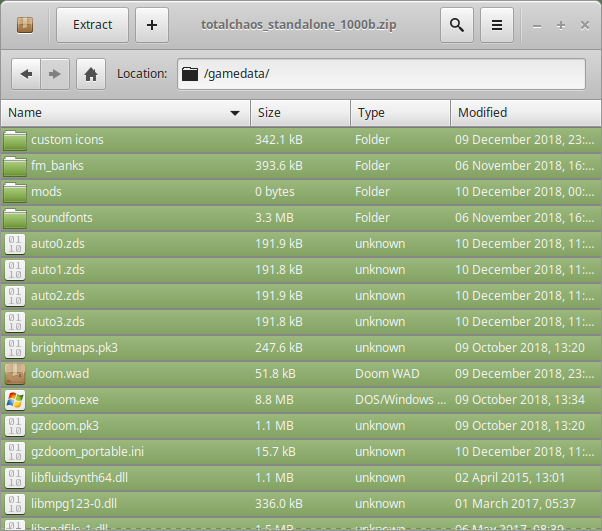Select the soundfonts folder icon

[15, 218]
